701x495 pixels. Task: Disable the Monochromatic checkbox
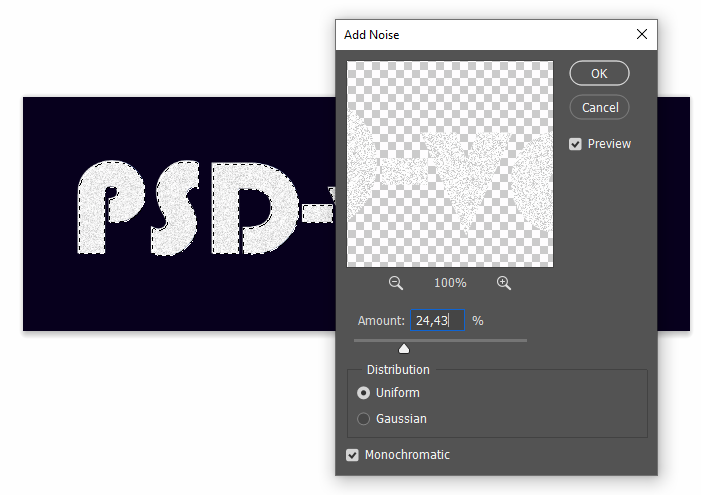click(352, 455)
